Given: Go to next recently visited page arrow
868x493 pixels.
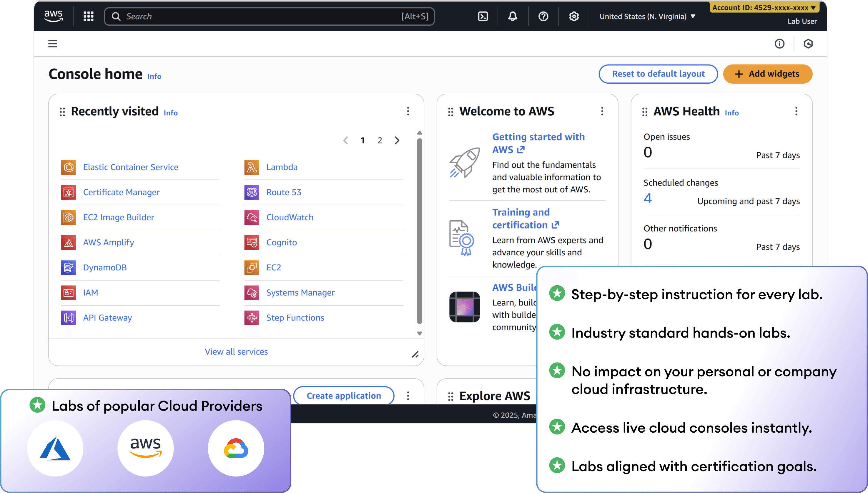Looking at the screenshot, I should pos(397,140).
